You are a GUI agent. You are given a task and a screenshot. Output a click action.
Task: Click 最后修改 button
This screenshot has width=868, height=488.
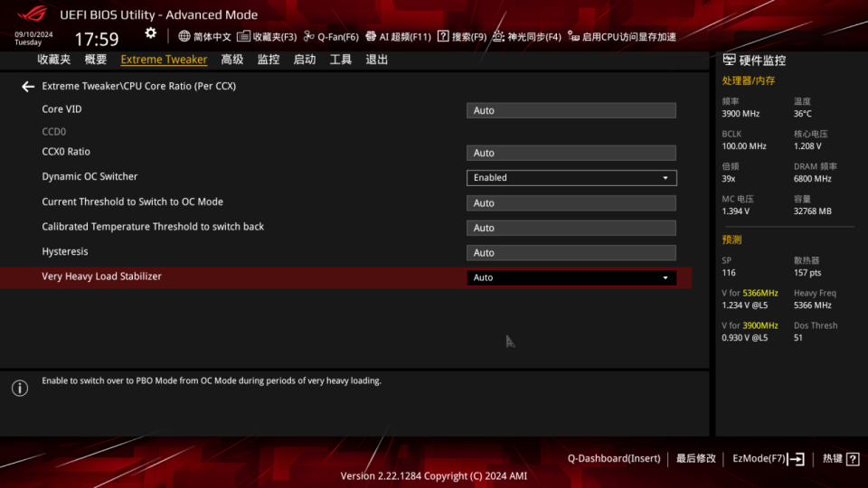(x=696, y=459)
